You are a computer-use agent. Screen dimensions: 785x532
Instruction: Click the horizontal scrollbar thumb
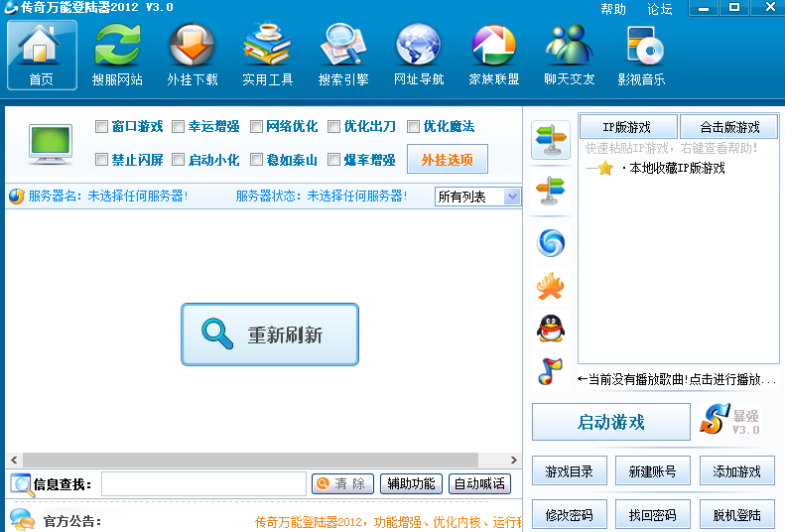click(250, 460)
